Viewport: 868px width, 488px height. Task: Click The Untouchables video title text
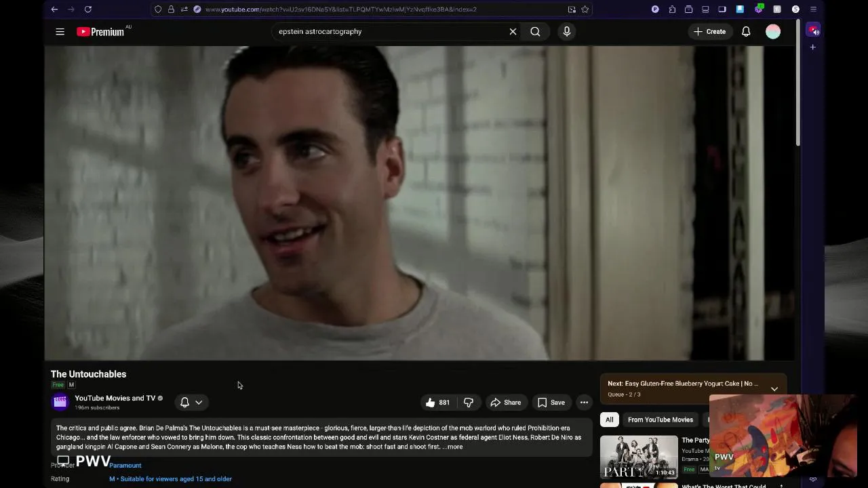point(88,374)
